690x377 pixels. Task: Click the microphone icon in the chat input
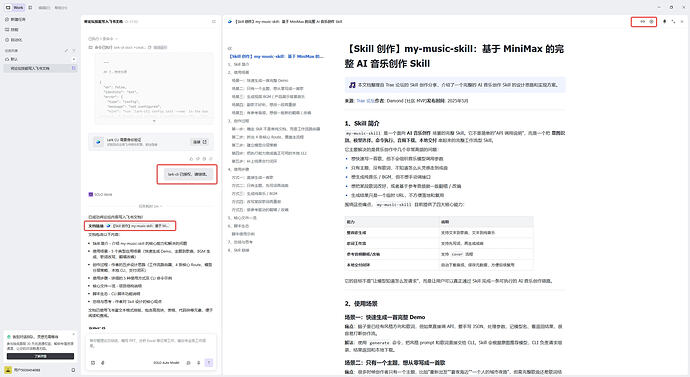pos(198,362)
